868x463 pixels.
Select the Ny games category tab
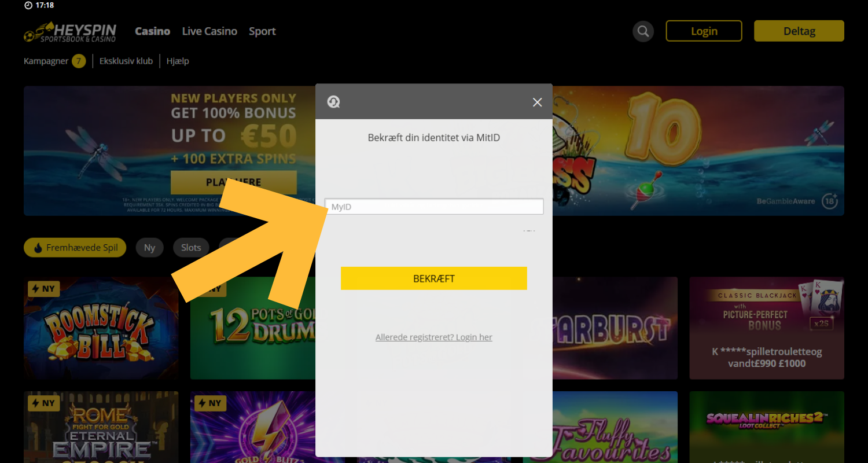pyautogui.click(x=150, y=248)
